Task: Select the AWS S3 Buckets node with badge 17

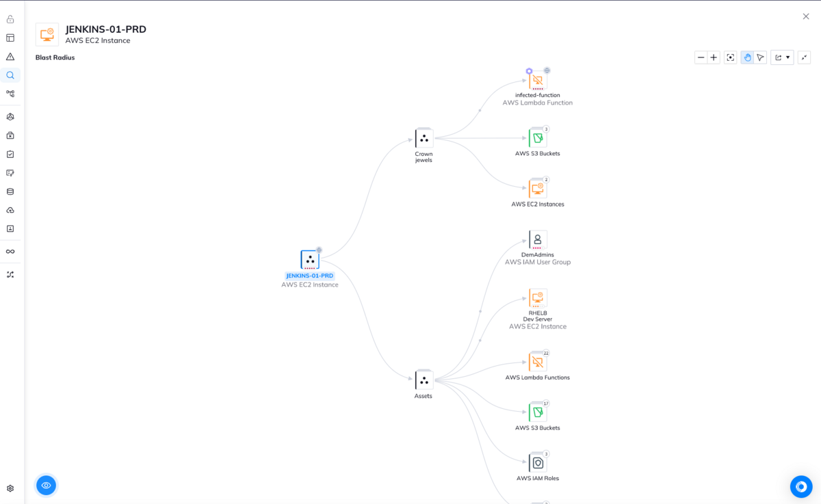Action: 538,412
